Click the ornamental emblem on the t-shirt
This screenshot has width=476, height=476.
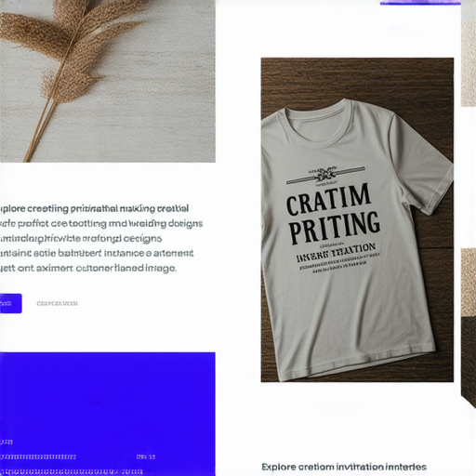325,176
